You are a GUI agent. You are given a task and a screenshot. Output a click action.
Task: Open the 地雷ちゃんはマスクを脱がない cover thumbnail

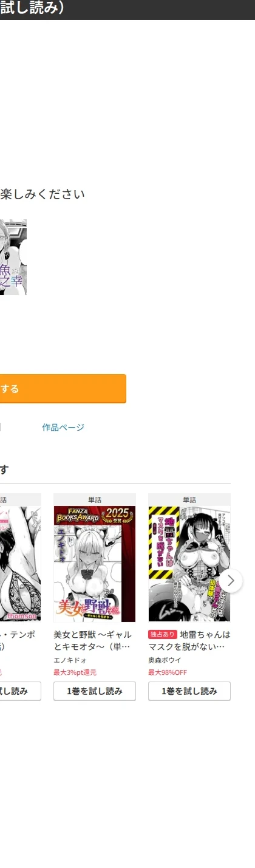tap(189, 564)
